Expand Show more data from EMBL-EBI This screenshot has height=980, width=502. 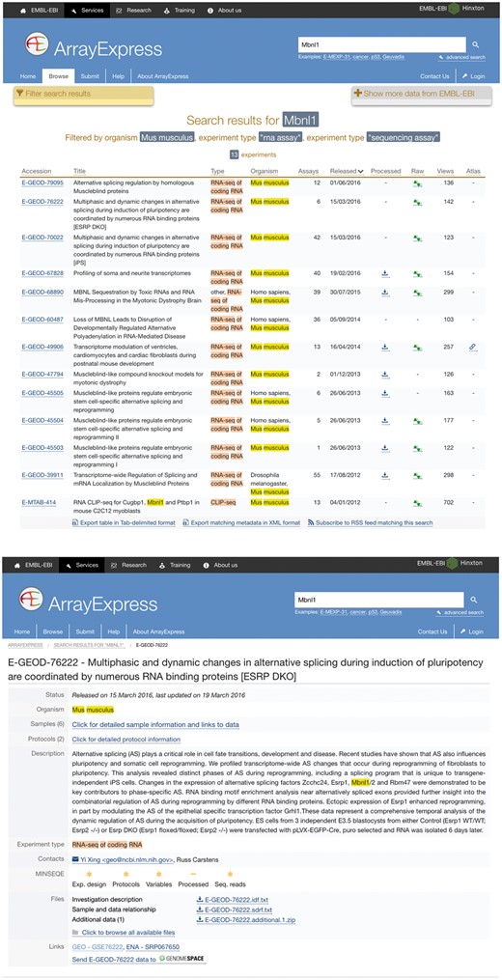pyautogui.click(x=422, y=94)
